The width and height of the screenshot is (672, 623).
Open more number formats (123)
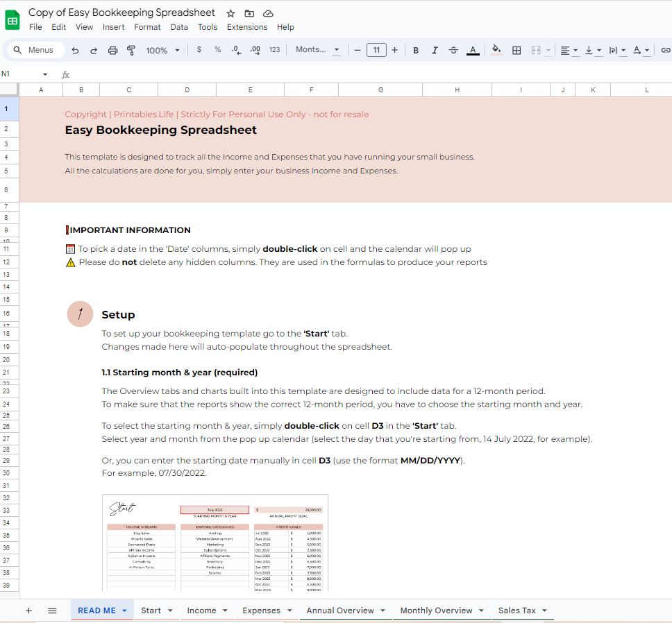pyautogui.click(x=274, y=50)
